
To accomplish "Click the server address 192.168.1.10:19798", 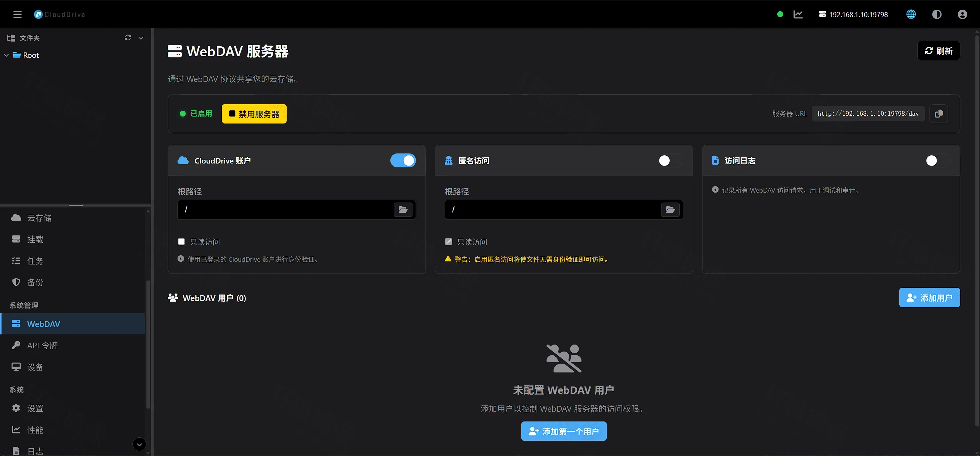I will point(853,14).
